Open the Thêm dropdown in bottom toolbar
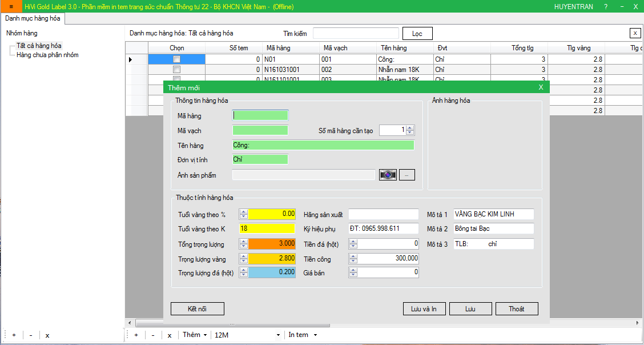644x345 pixels. (195, 335)
